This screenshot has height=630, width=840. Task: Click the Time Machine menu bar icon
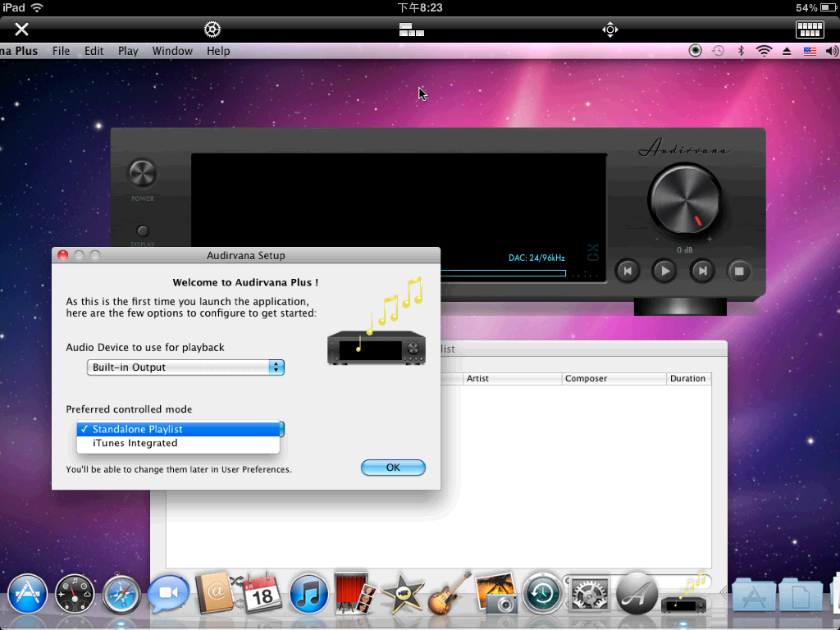pyautogui.click(x=718, y=51)
